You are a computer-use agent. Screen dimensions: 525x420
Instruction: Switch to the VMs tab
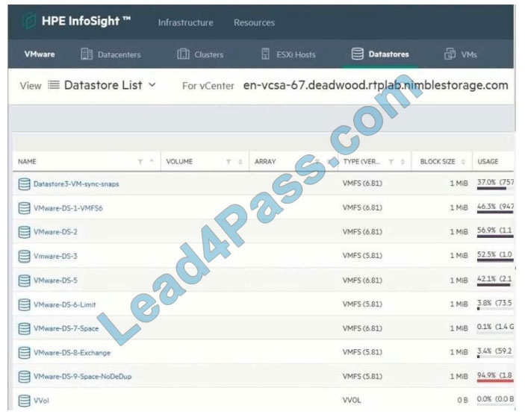(x=460, y=54)
